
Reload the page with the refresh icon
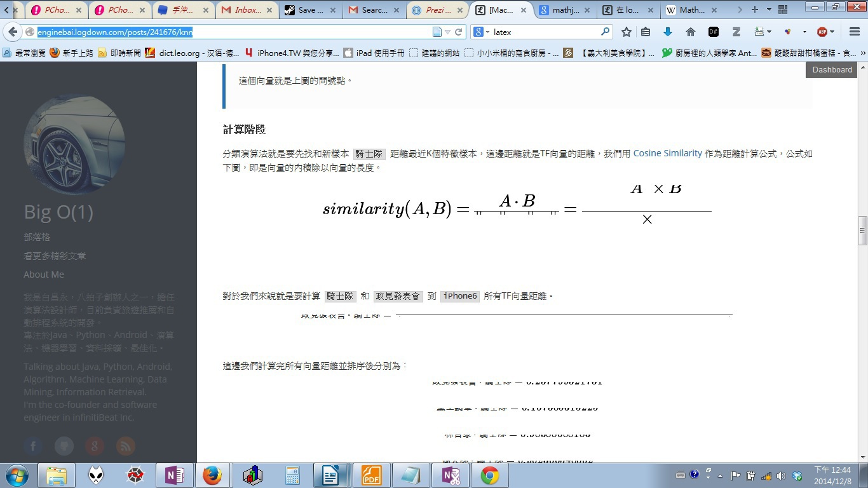coord(458,32)
